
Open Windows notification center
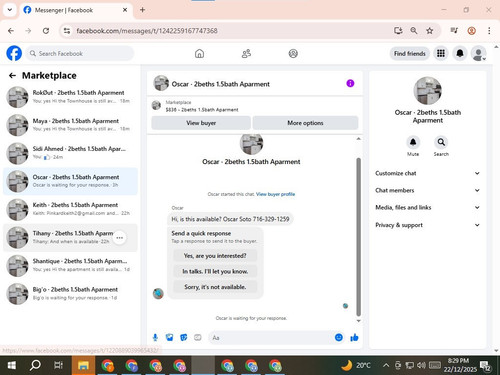pyautogui.click(x=485, y=366)
